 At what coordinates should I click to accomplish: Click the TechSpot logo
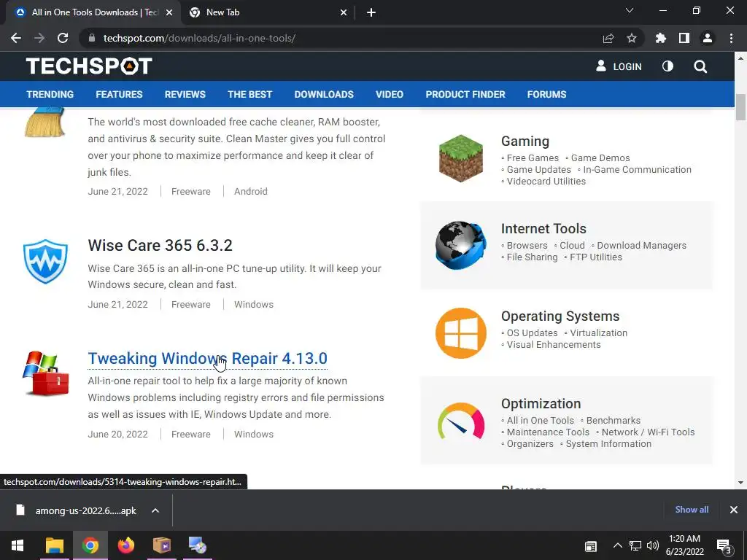pyautogui.click(x=89, y=66)
